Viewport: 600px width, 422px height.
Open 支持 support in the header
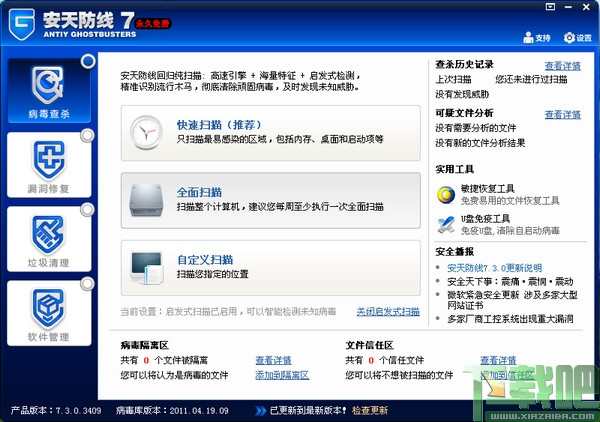click(536, 37)
